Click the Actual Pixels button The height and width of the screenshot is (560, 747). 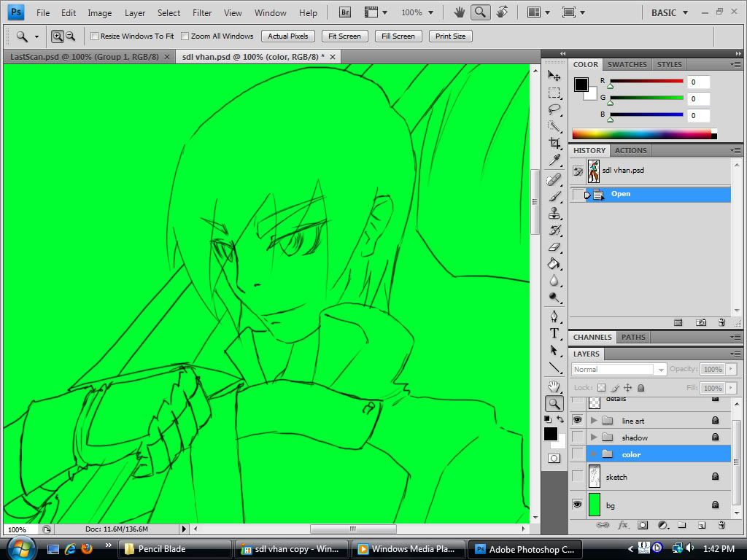(287, 36)
